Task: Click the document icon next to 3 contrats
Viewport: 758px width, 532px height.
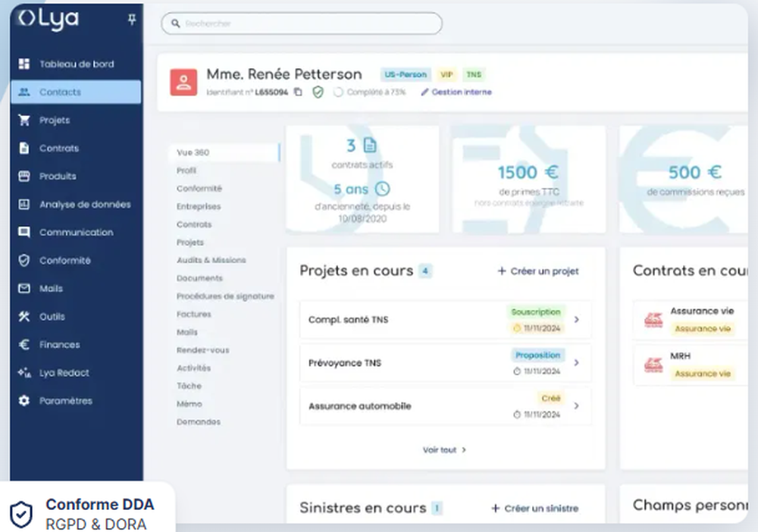Action: click(x=370, y=145)
